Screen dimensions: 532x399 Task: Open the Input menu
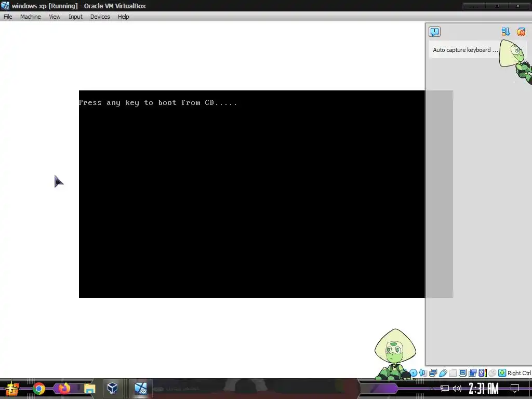(x=75, y=17)
